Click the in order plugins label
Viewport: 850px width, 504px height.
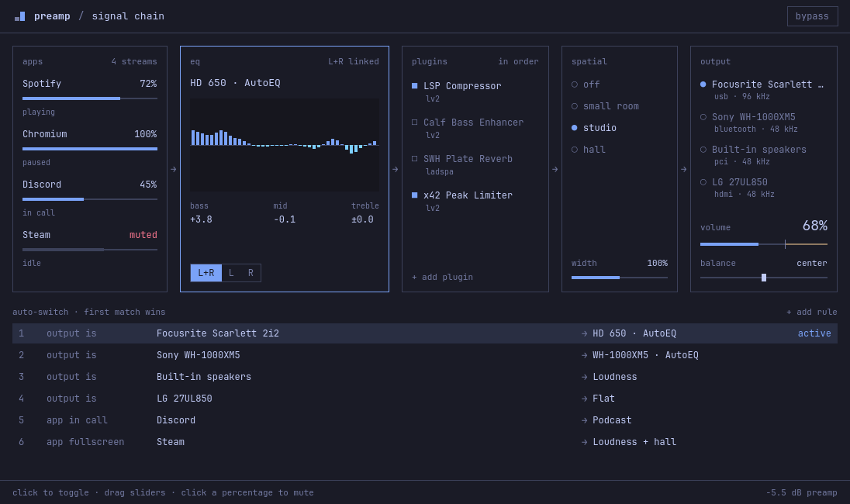pos(518,62)
